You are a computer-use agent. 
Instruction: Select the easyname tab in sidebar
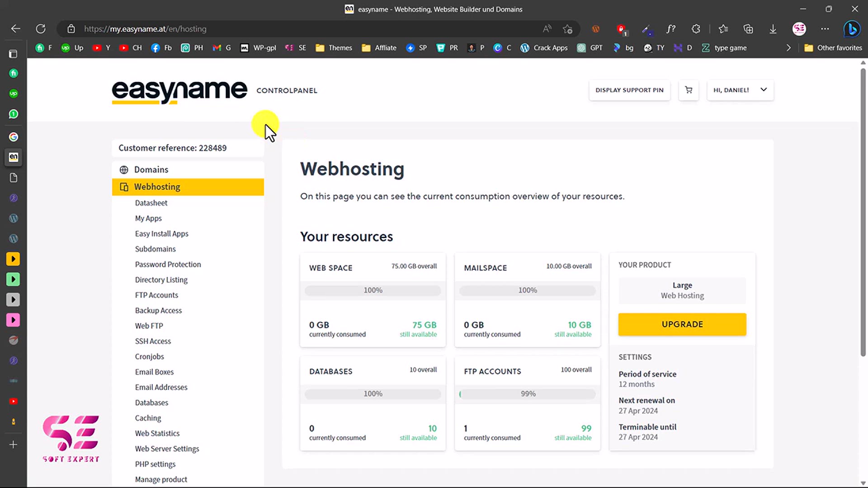tap(13, 157)
